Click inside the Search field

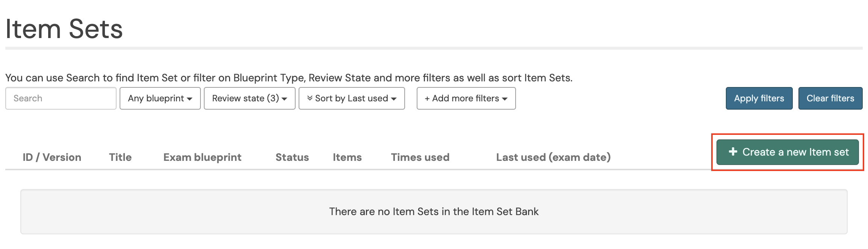61,98
